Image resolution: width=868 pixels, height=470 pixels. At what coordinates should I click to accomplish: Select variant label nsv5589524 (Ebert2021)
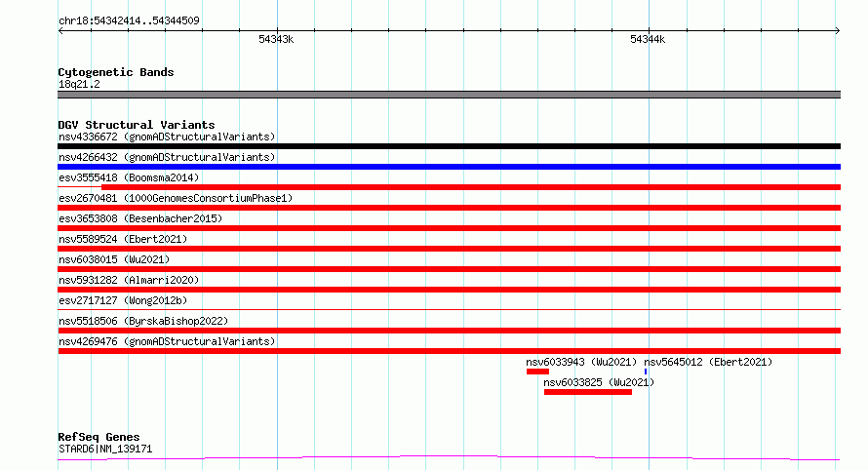pos(123,239)
